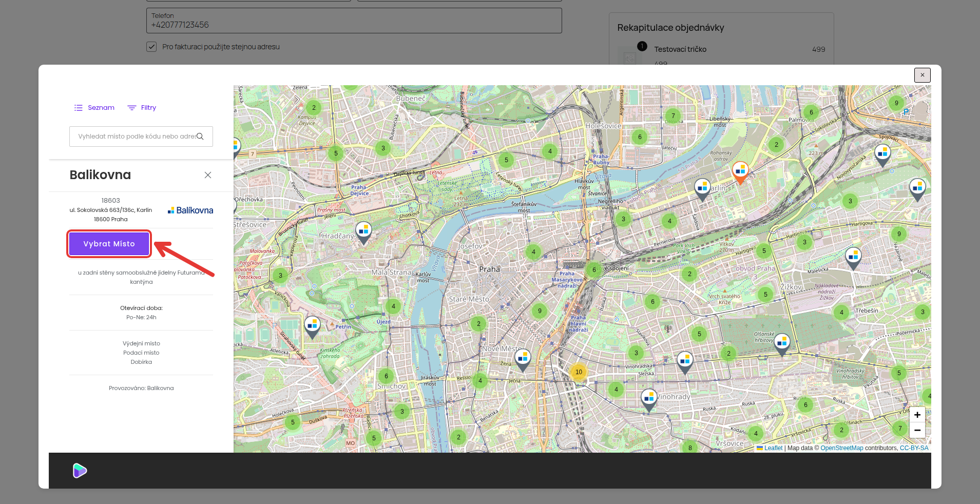Click the Vybrat Místo button

pyautogui.click(x=109, y=244)
